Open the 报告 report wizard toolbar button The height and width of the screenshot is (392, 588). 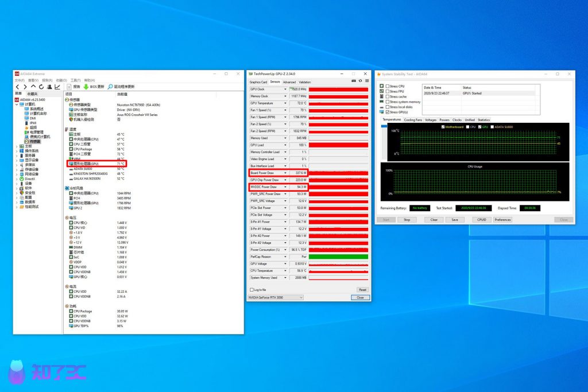[73, 87]
